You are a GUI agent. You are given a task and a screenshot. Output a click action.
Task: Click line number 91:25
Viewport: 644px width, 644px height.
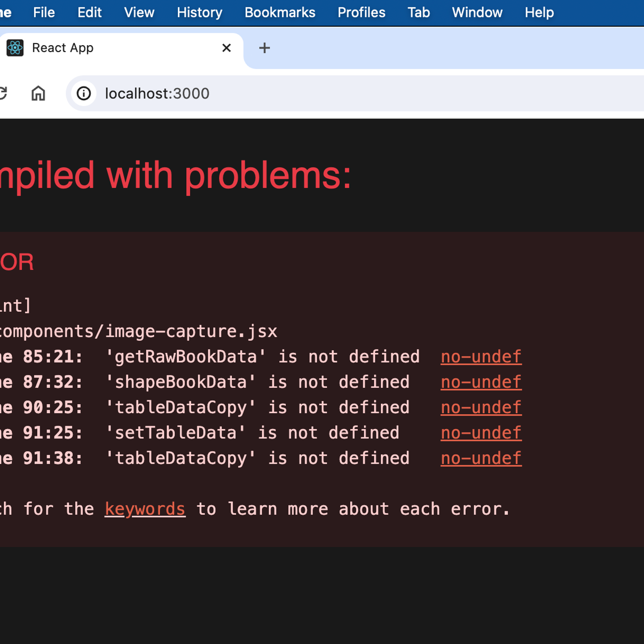53,432
